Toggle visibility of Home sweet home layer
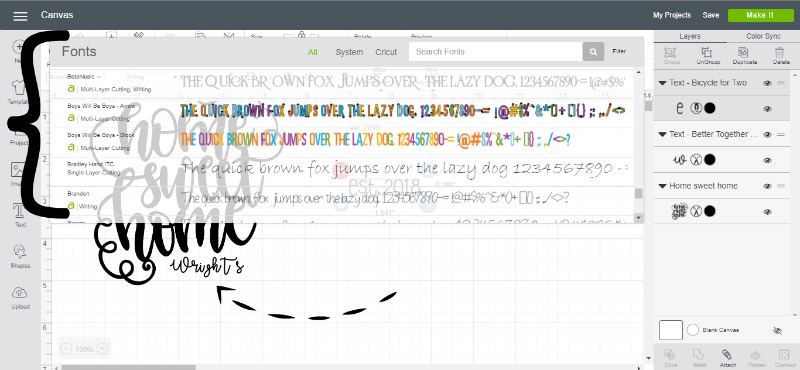The image size is (800, 370). click(x=767, y=186)
